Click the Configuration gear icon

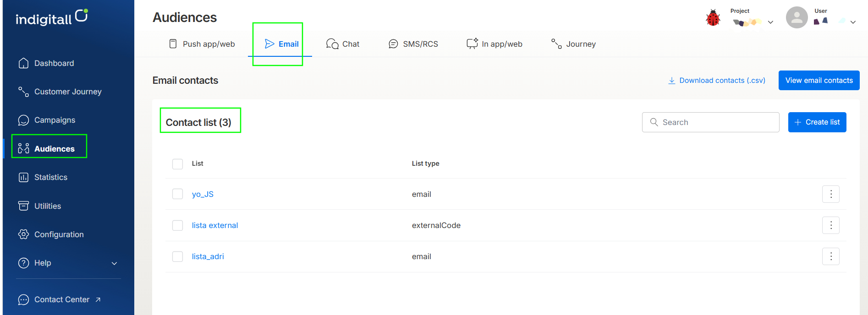click(x=23, y=234)
